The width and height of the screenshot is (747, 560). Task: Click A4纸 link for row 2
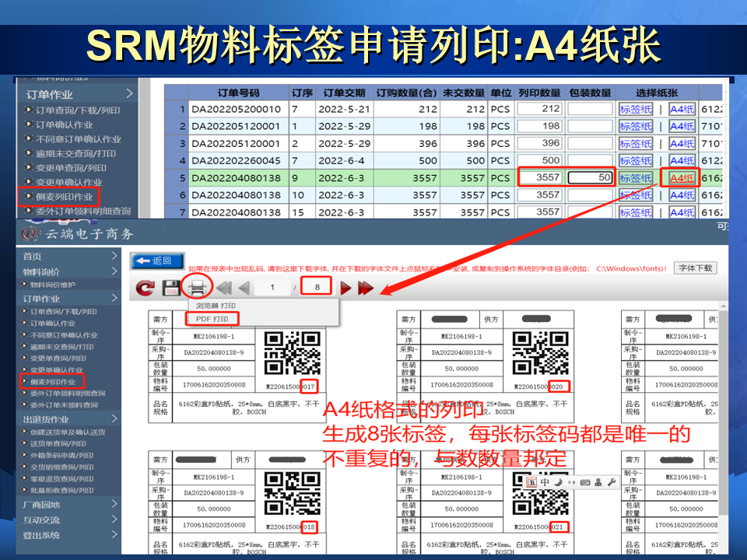(x=682, y=126)
